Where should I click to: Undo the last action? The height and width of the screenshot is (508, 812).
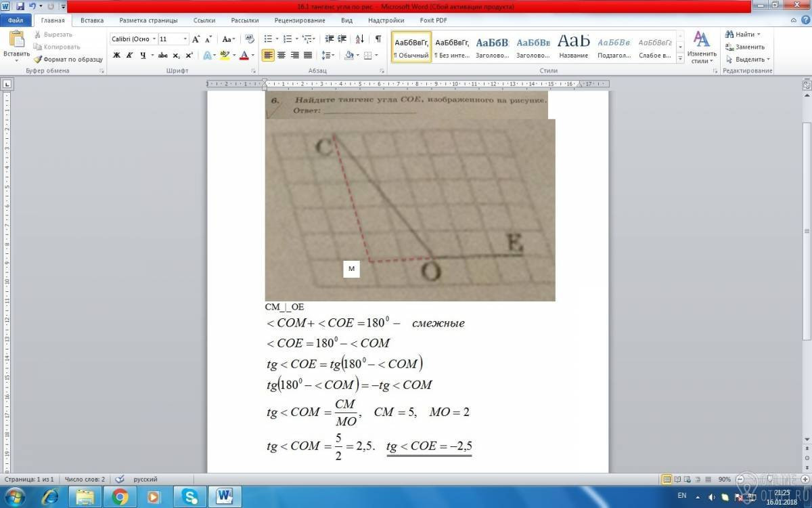32,6
